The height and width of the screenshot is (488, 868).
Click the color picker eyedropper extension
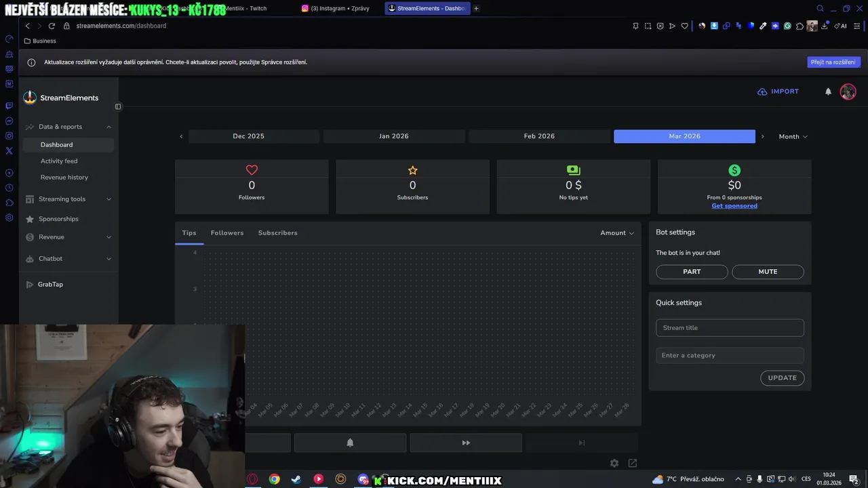pos(763,26)
